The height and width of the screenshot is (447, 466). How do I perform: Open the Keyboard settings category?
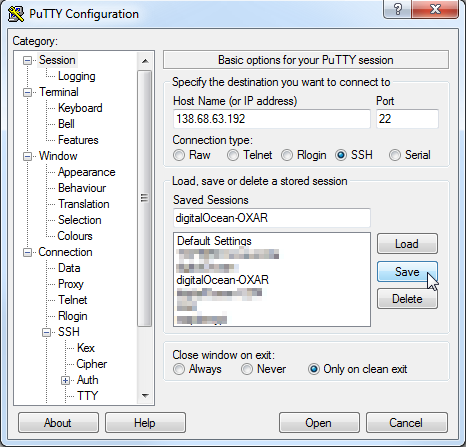point(80,108)
